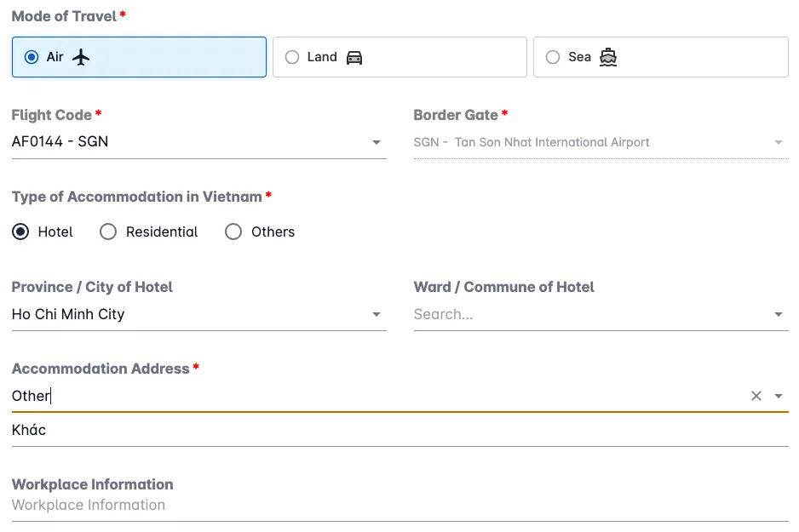Screen dimensions: 799x532
Task: Toggle the Accommodation Address dropdown arrow
Action: pyautogui.click(x=778, y=396)
